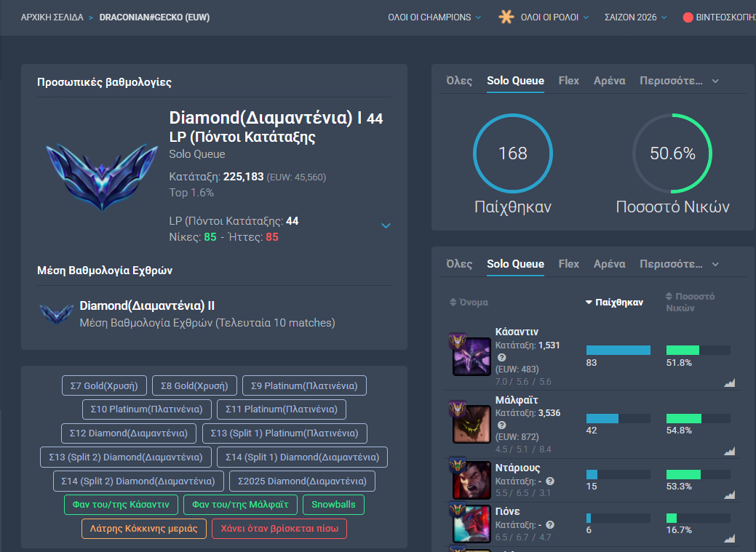The height and width of the screenshot is (552, 756).
Task: Click the small Diamond II enemy rank emblem
Action: click(x=57, y=314)
